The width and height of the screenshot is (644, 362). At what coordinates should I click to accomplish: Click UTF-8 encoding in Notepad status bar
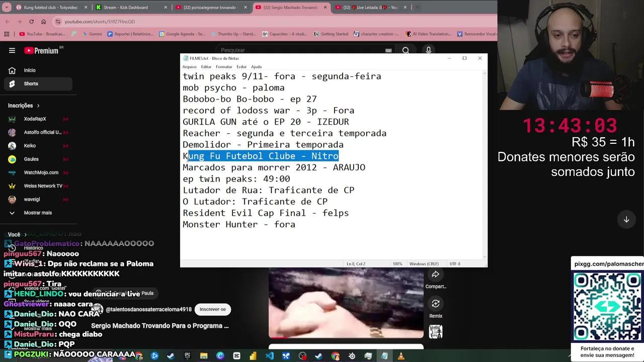(455, 264)
